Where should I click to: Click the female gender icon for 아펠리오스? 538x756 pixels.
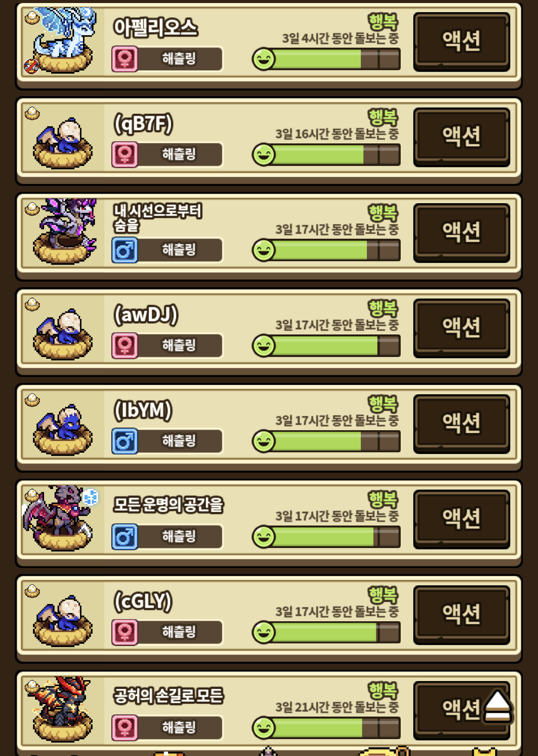click(x=125, y=58)
